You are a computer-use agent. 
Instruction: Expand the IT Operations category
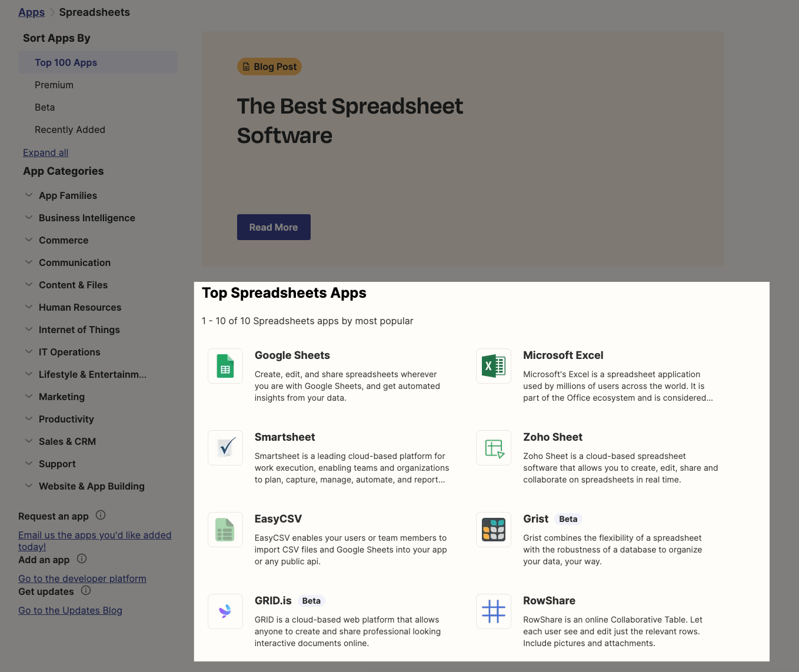click(29, 351)
